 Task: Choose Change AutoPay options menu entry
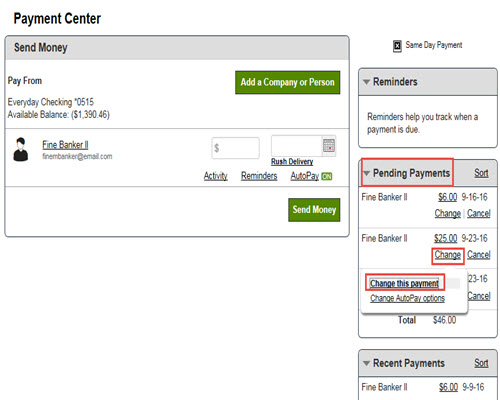coord(407,298)
